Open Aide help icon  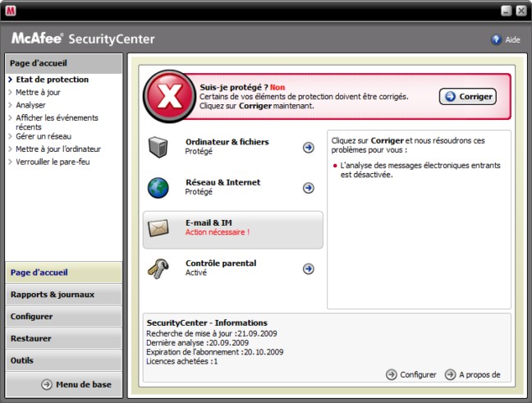click(497, 39)
